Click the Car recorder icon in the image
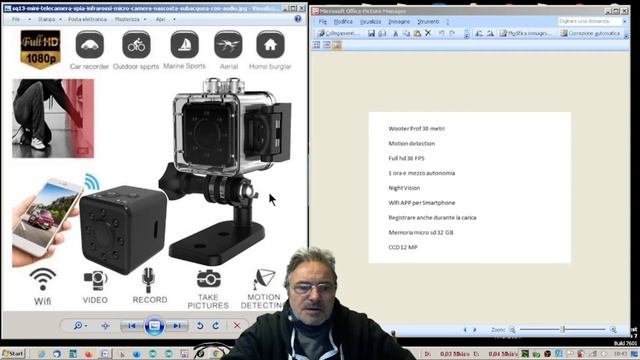 (89, 44)
